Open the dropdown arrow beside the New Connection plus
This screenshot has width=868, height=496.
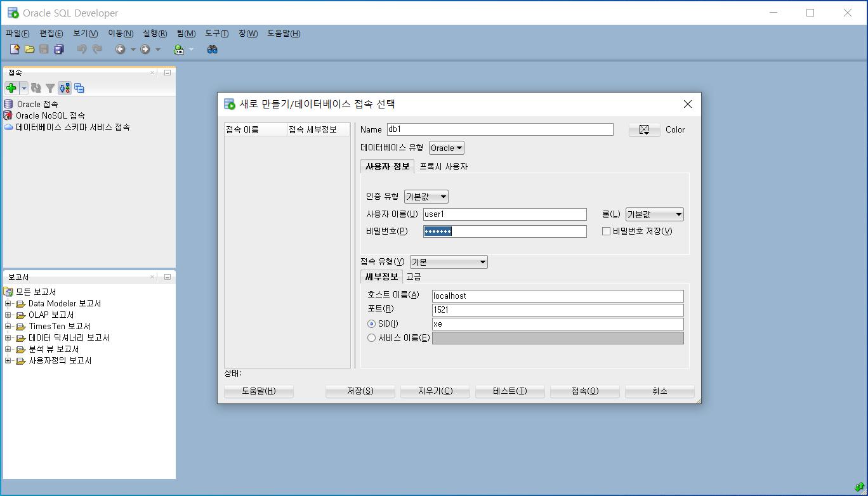pos(23,88)
